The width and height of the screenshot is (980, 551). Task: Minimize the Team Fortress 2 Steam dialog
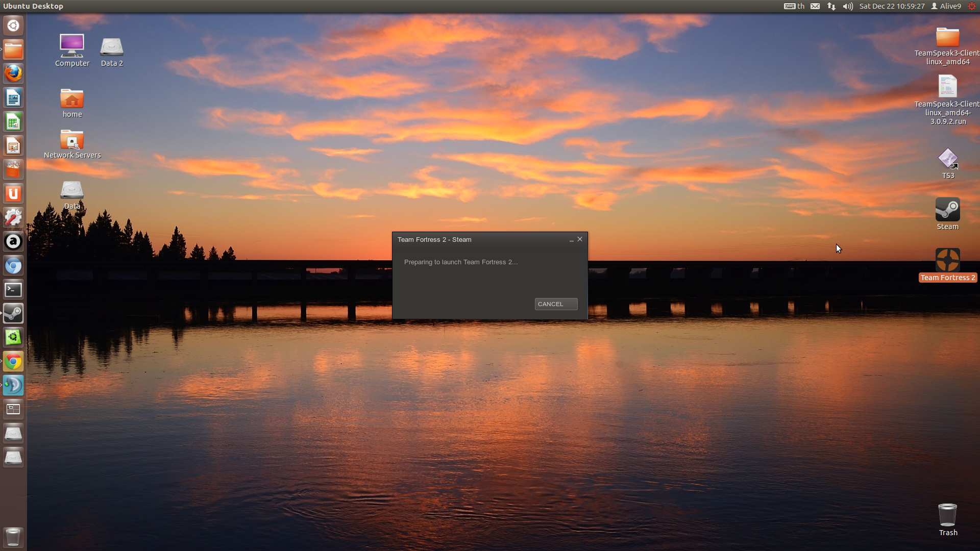[571, 240]
